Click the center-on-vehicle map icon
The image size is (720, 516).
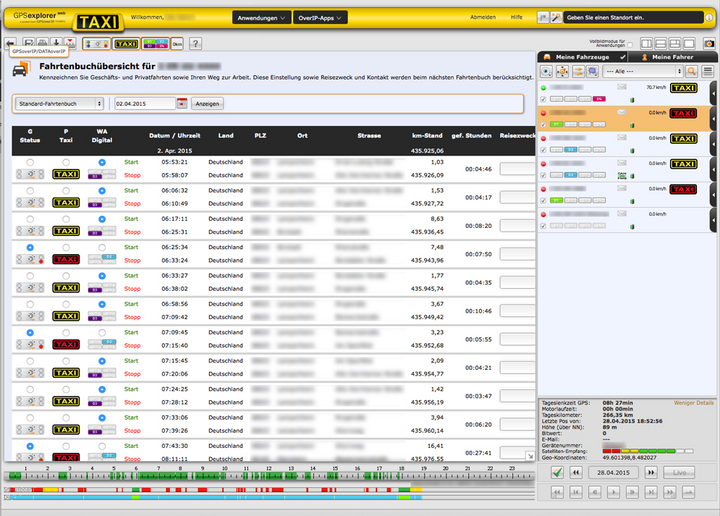[x=562, y=71]
